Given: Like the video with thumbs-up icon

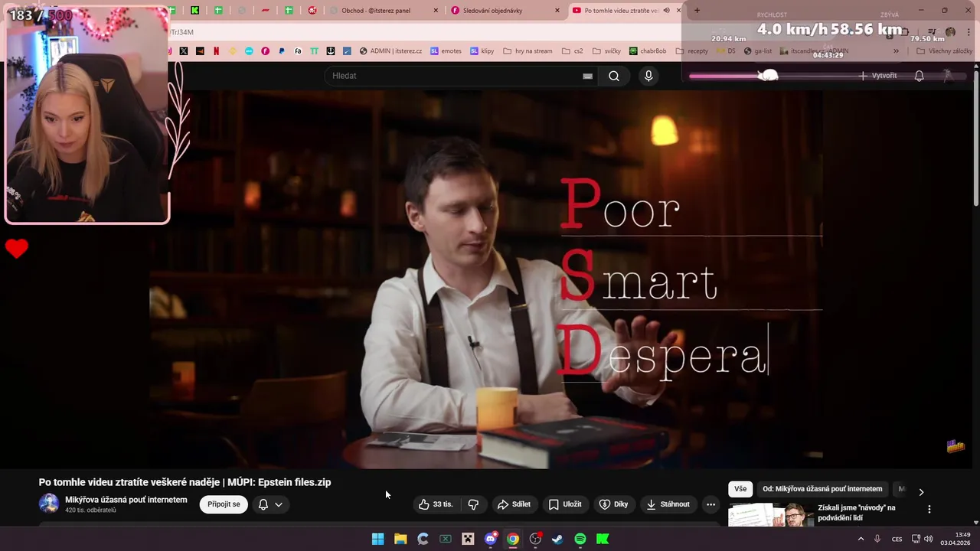Looking at the screenshot, I should pos(436,504).
